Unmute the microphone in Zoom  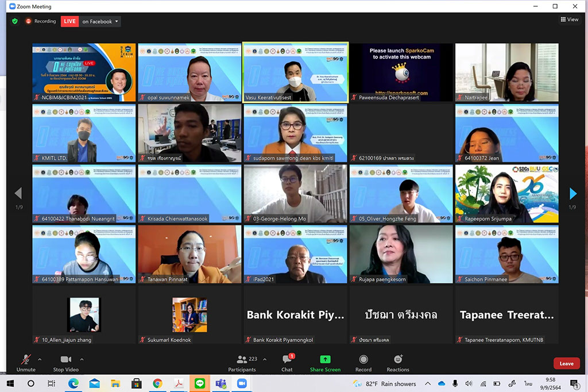(26, 363)
